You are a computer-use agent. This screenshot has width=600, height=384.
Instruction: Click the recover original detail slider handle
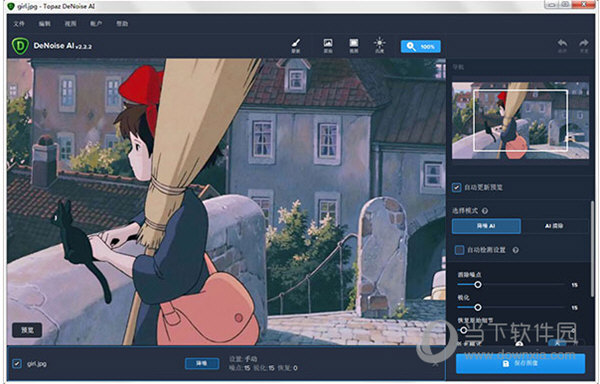[463, 330]
